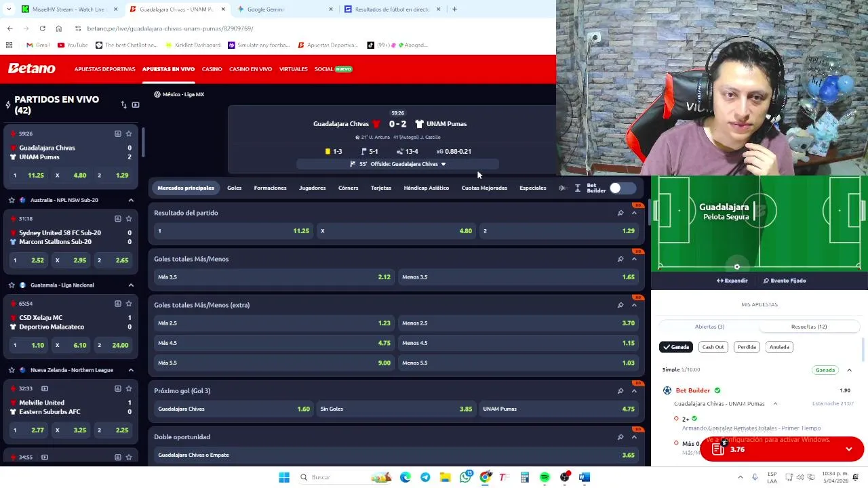868x488 pixels.
Task: Open the Spotify taskbar icon
Action: pos(545,477)
